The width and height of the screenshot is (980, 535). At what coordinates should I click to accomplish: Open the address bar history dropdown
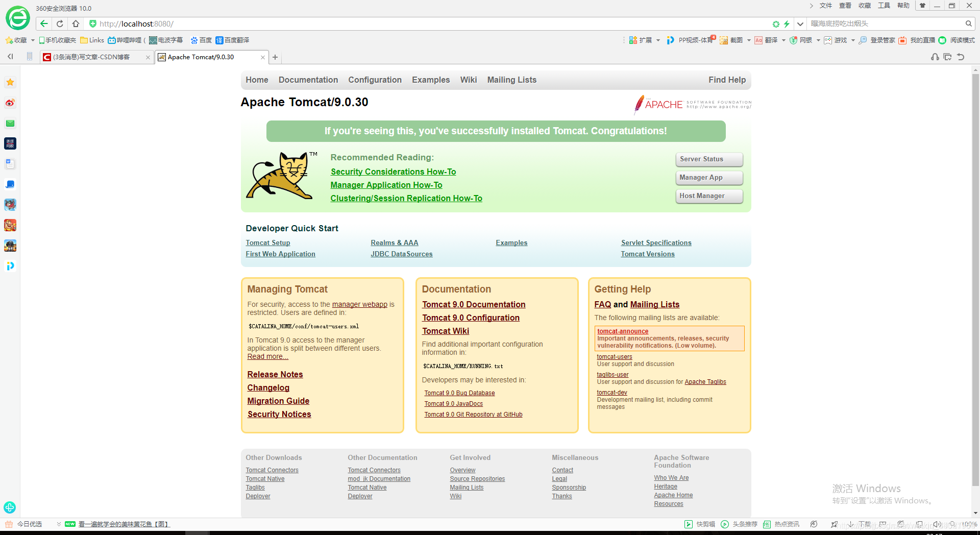coord(800,23)
